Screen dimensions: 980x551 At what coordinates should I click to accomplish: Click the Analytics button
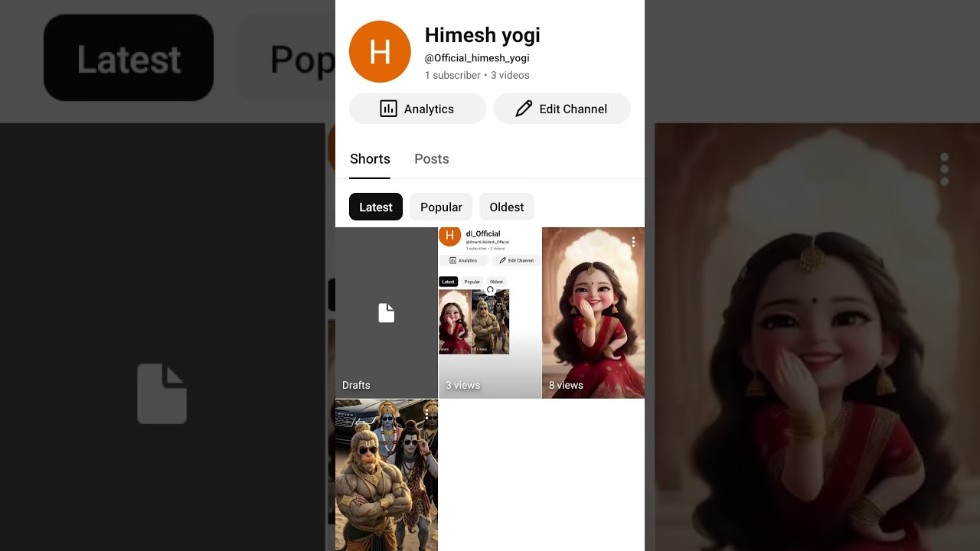(417, 109)
